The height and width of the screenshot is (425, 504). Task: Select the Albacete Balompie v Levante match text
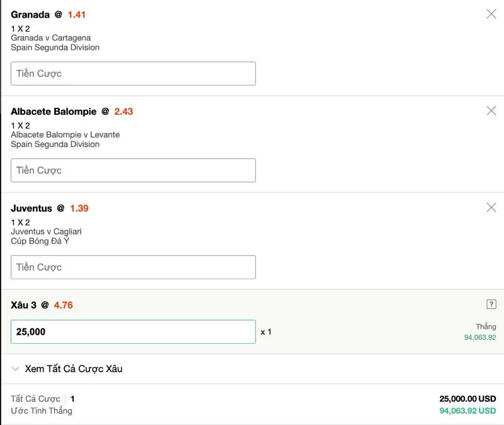(65, 135)
